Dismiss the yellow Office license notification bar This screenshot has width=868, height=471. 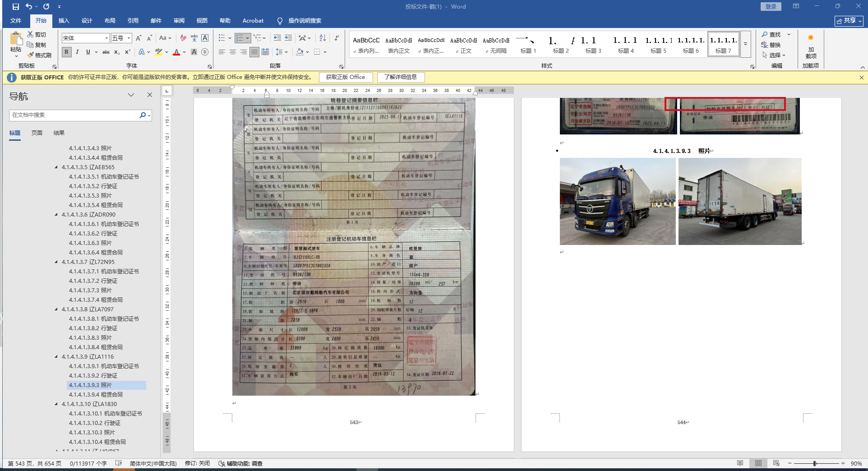pyautogui.click(x=862, y=78)
